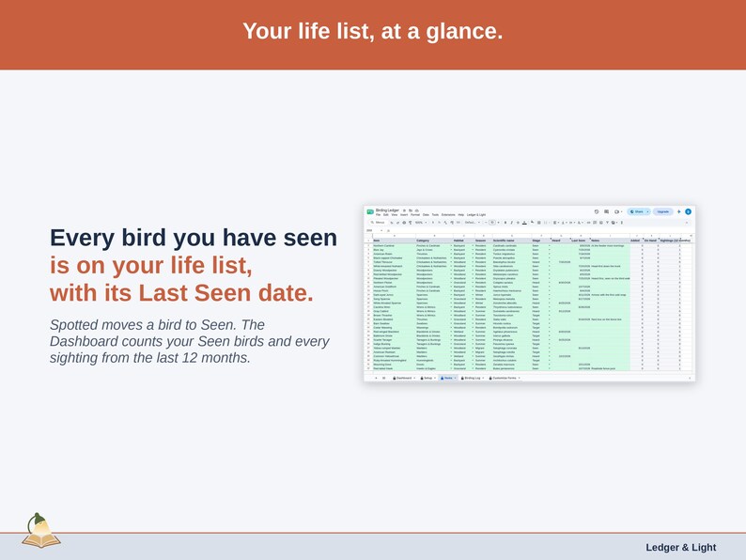Click the undo arrow in the toolbar
This screenshot has width=746, height=560.
tap(392, 223)
